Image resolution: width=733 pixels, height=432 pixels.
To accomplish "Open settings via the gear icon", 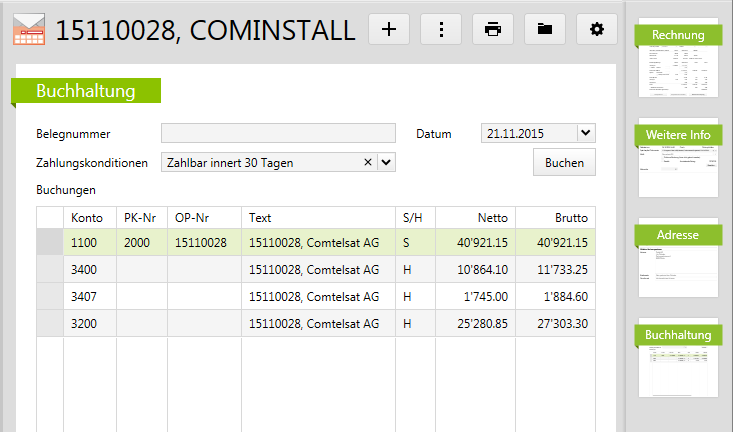I will [597, 29].
